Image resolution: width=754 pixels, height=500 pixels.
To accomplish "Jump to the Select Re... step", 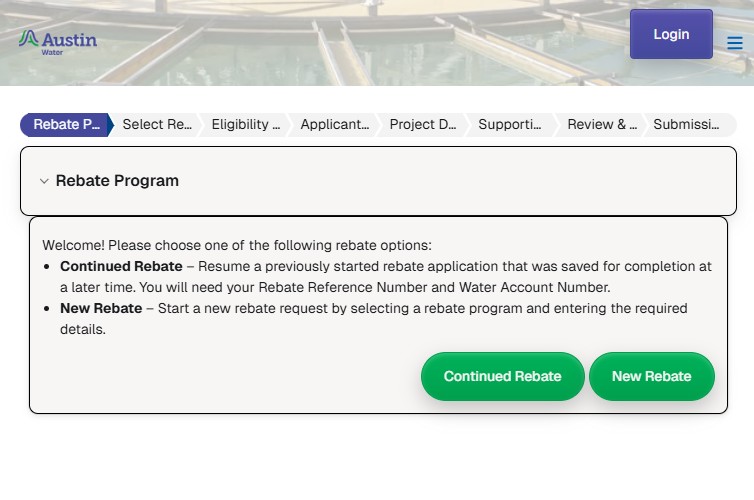I will tap(157, 125).
